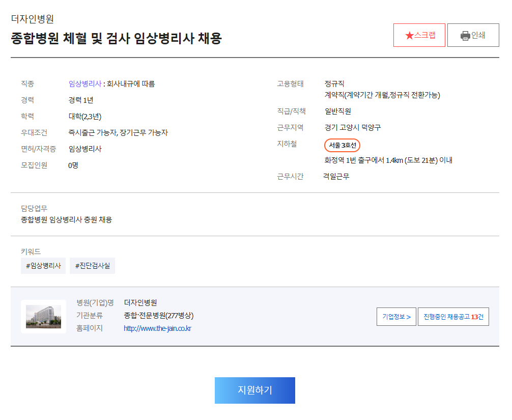Click the star icon to scrap this posting

pos(409,36)
